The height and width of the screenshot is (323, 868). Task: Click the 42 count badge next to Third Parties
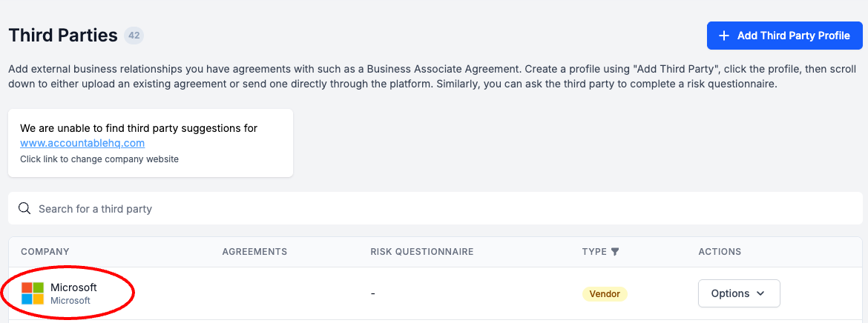point(134,35)
